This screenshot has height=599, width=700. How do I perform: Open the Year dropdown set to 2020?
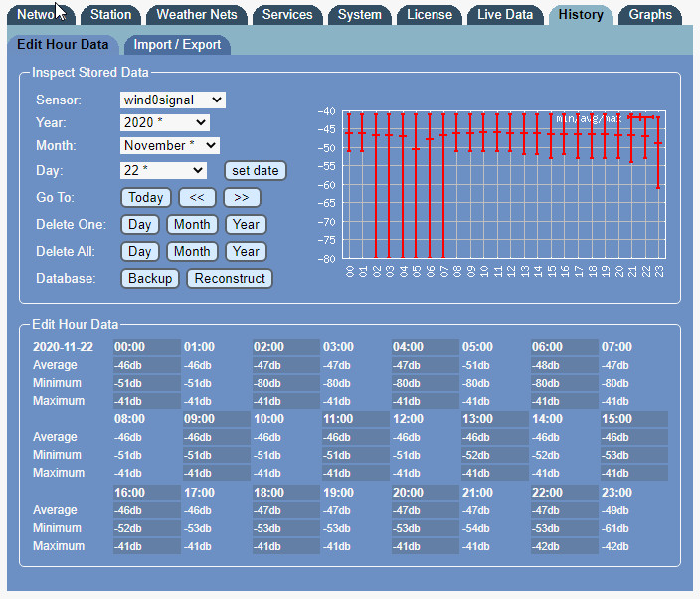pos(165,122)
